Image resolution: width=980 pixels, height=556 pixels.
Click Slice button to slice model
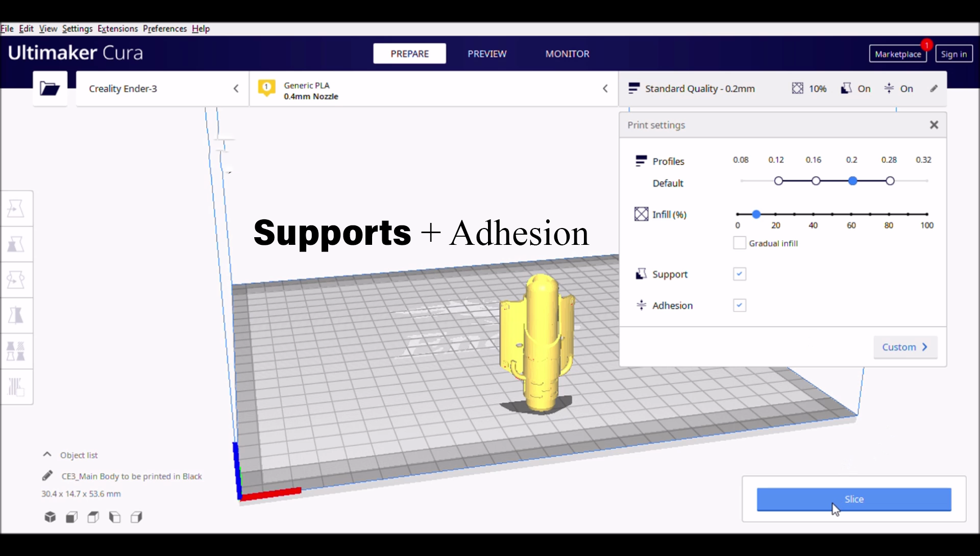pyautogui.click(x=853, y=499)
